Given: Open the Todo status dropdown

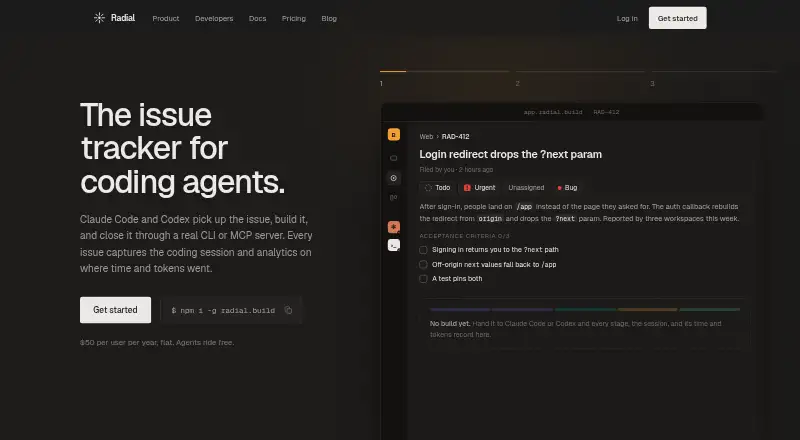Looking at the screenshot, I should click(x=437, y=188).
